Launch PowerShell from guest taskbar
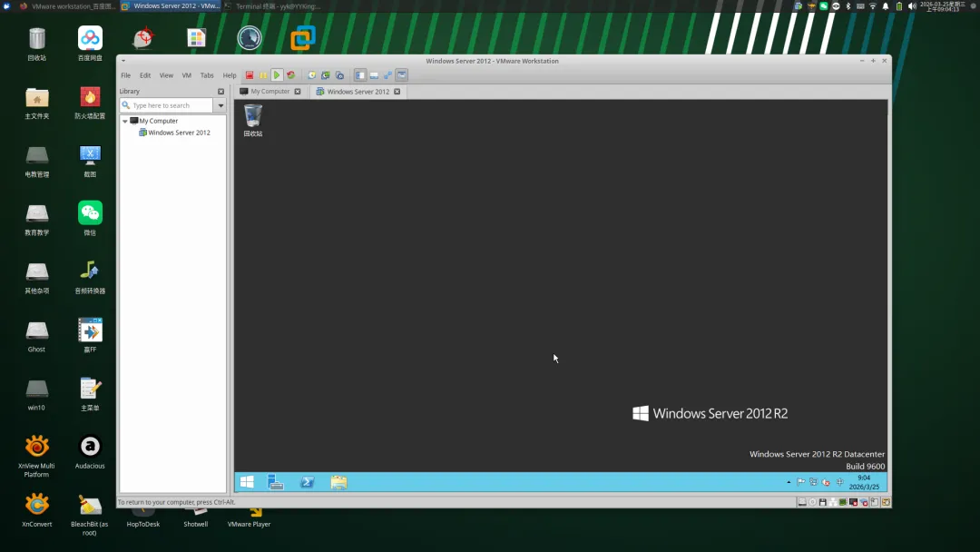 pos(308,482)
